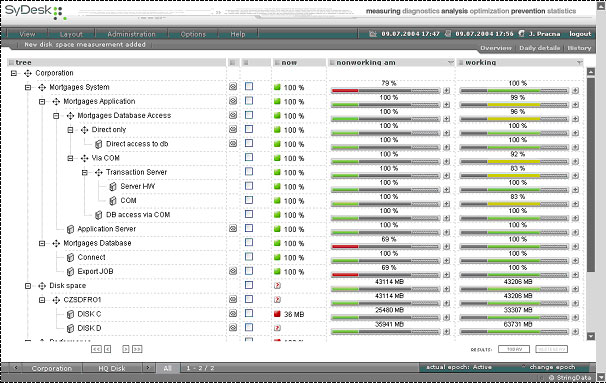
Task: Collapse the Mortgages System tree node
Action: click(28, 88)
